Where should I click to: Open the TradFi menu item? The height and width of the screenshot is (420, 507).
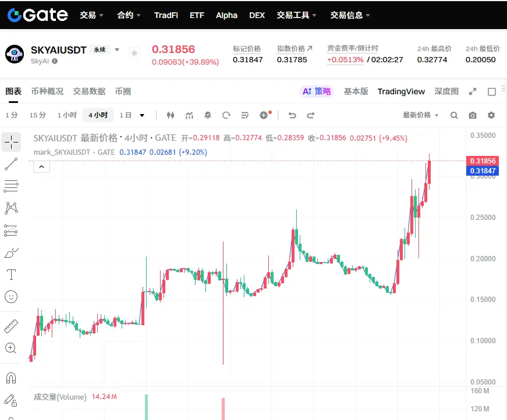coord(166,15)
